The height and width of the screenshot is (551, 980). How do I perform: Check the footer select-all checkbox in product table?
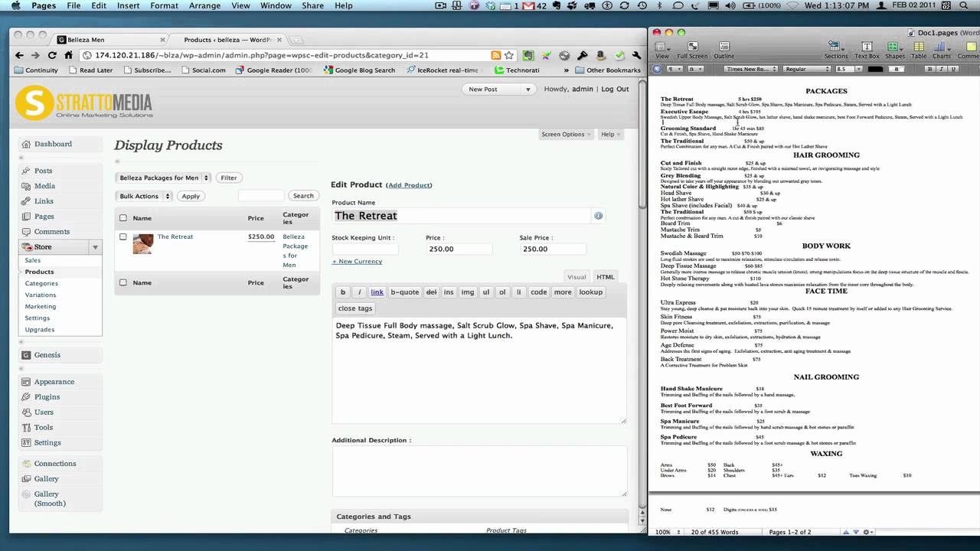click(122, 282)
